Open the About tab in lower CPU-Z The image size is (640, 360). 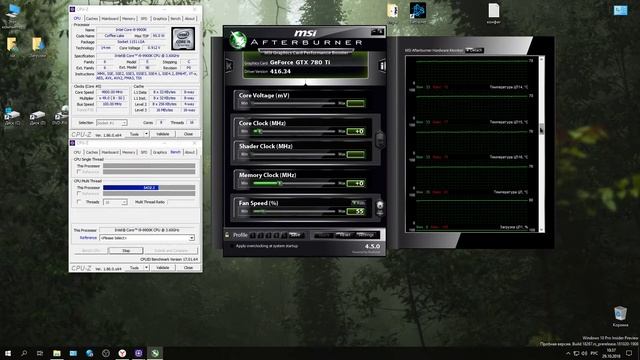tap(190, 152)
